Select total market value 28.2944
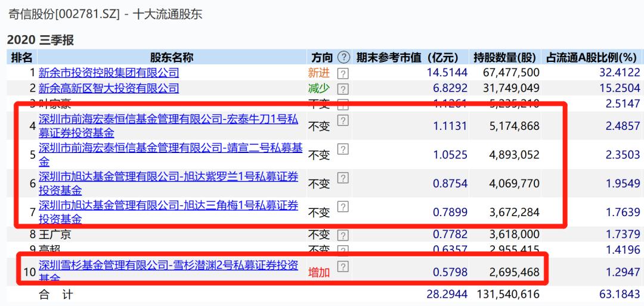Image resolution: width=644 pixels, height=306 pixels. 447,294
